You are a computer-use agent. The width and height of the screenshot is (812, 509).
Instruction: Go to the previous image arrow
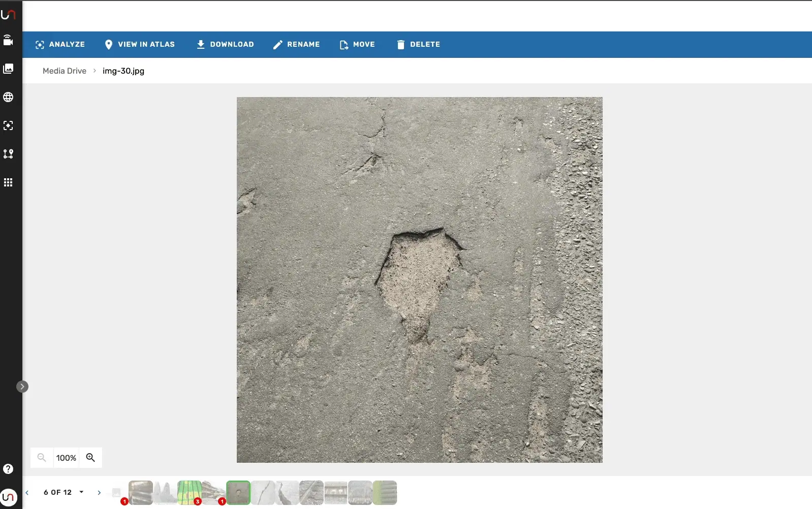pyautogui.click(x=27, y=493)
